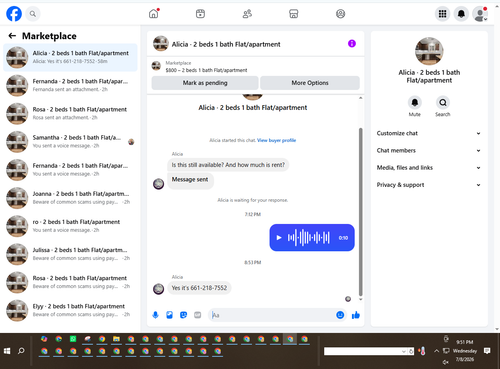Go back using Marketplace arrow
Image resolution: width=500 pixels, height=369 pixels.
pyautogui.click(x=12, y=36)
